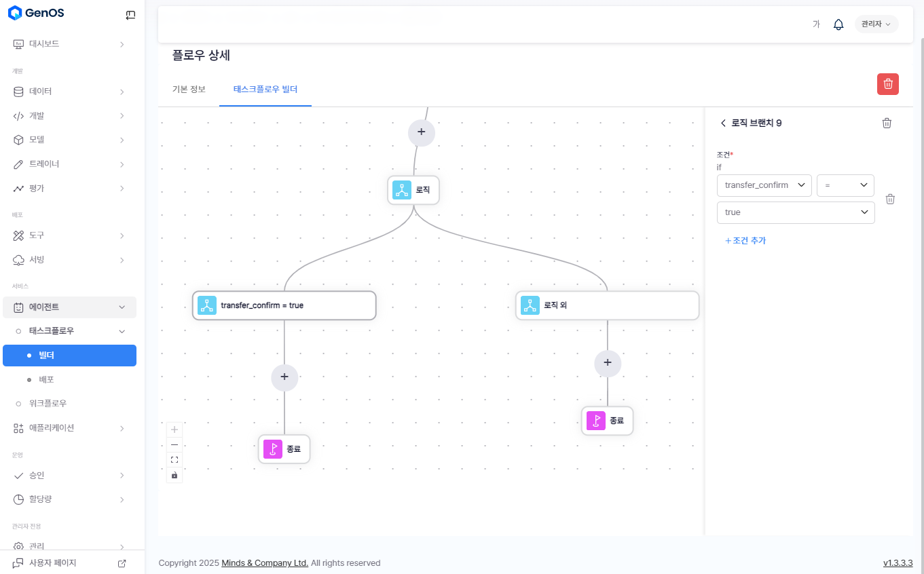Toggle the canvas interactivity lock
Viewport: 924px width, 574px height.
coord(174,475)
